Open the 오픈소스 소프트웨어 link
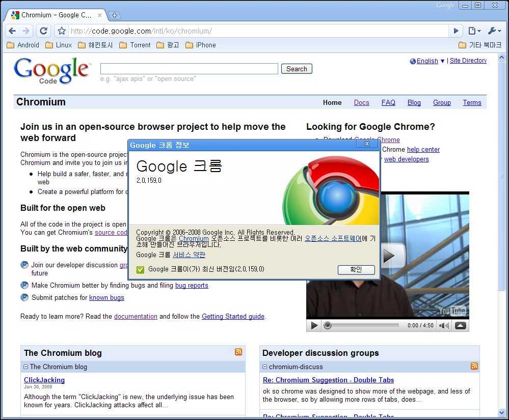The image size is (509, 420). click(x=333, y=238)
